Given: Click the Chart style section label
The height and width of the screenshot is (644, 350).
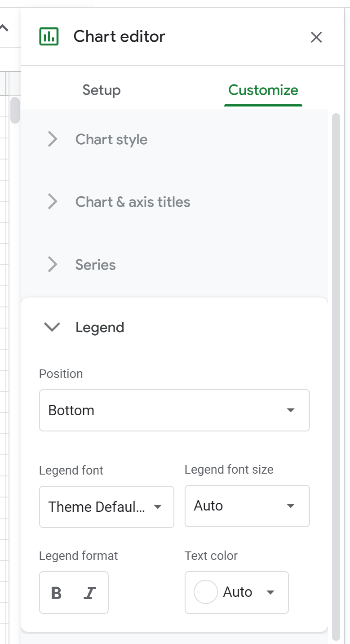Looking at the screenshot, I should (111, 139).
